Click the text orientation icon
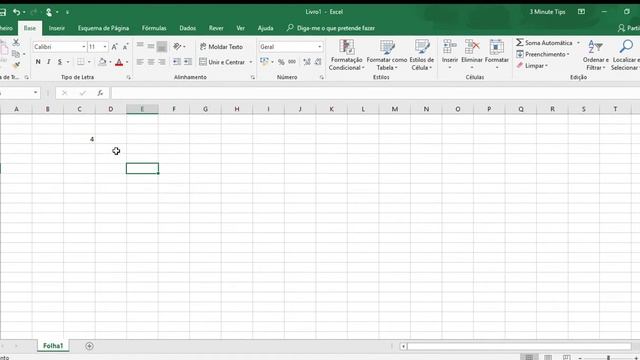The image size is (640, 360). pyautogui.click(x=177, y=47)
